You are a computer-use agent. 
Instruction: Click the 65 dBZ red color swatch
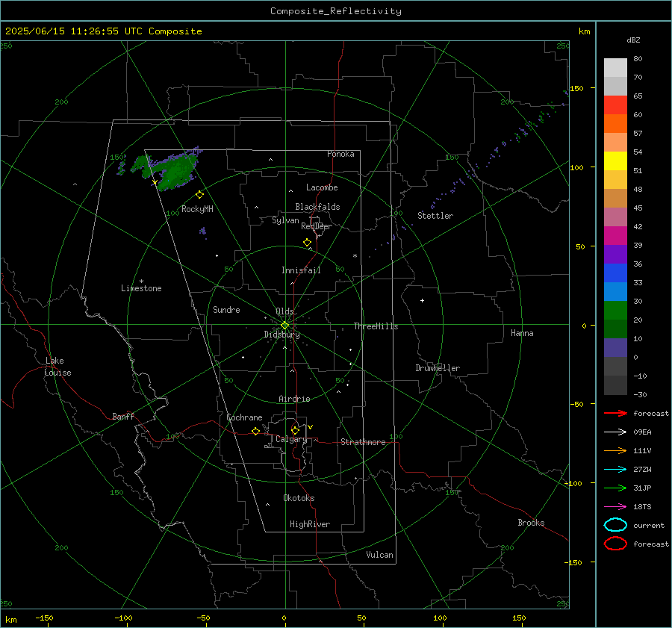click(615, 105)
